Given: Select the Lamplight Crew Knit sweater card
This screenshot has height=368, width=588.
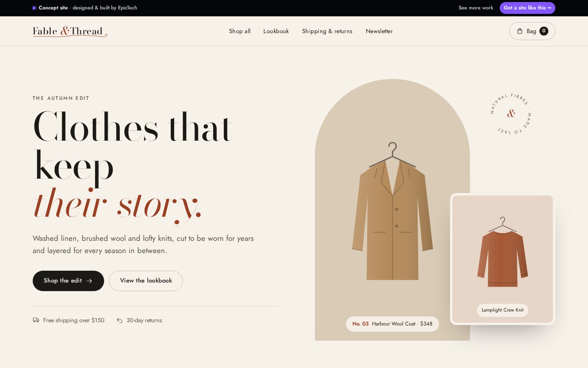Looking at the screenshot, I should click(x=503, y=259).
